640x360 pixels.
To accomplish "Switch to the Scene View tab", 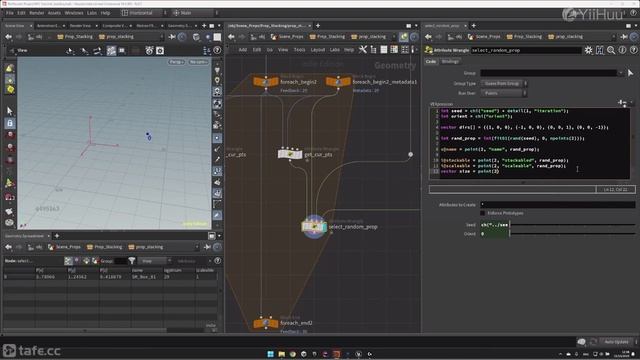I will [x=15, y=26].
